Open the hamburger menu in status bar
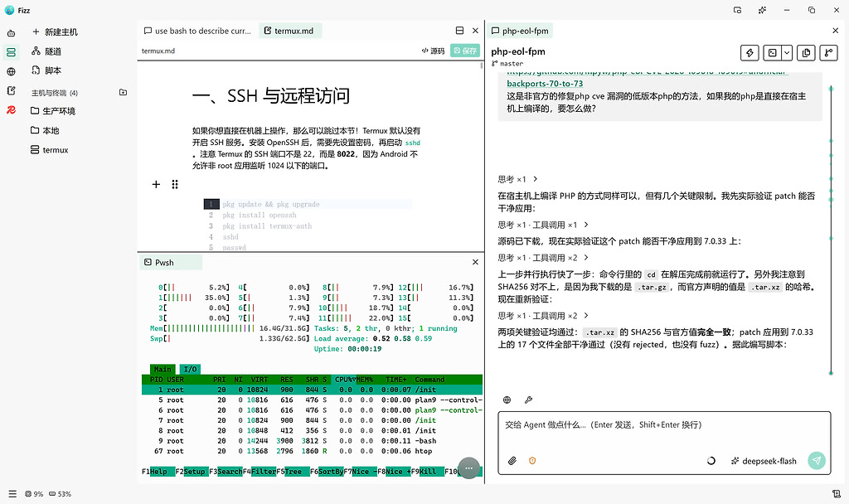 12,494
